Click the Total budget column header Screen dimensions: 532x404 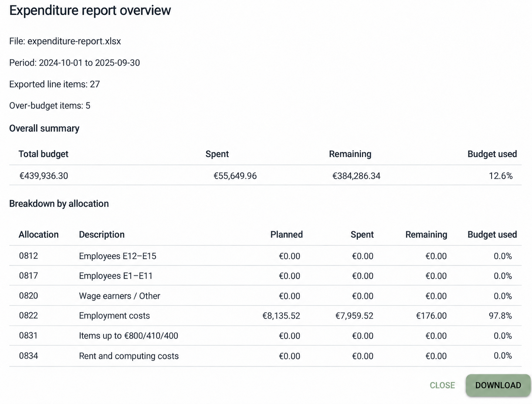pos(44,154)
